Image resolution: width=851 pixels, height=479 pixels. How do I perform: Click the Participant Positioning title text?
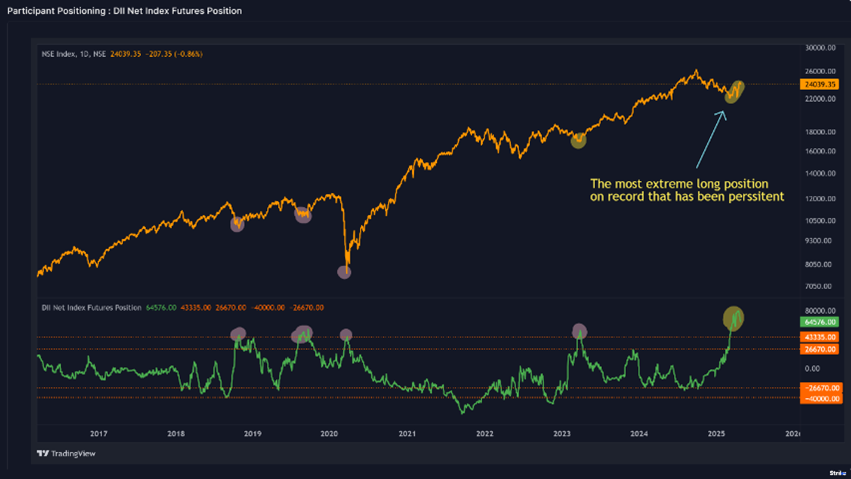pyautogui.click(x=124, y=11)
